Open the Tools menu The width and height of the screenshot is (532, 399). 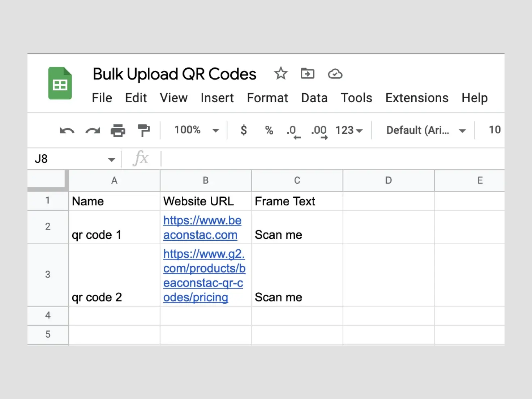[x=356, y=98]
